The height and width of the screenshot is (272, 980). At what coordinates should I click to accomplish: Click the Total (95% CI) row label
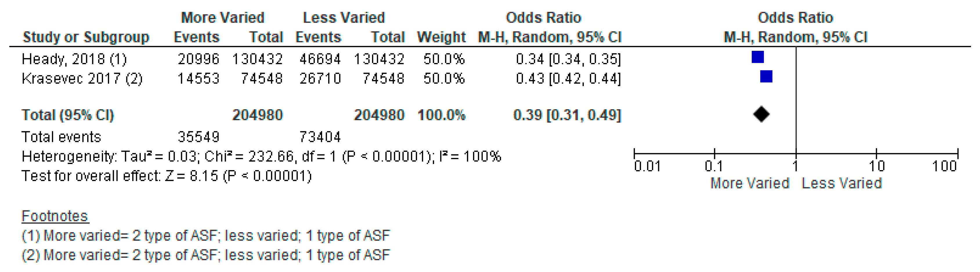[68, 115]
